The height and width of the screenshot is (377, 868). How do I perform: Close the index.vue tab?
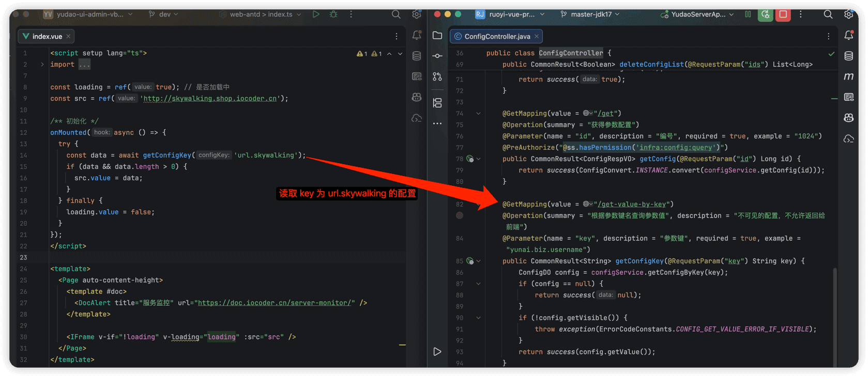click(68, 36)
